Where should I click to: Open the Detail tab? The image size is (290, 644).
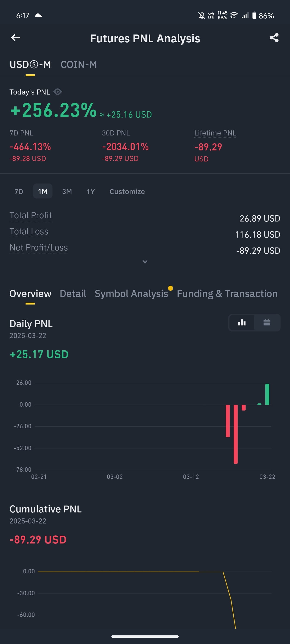[x=73, y=293]
